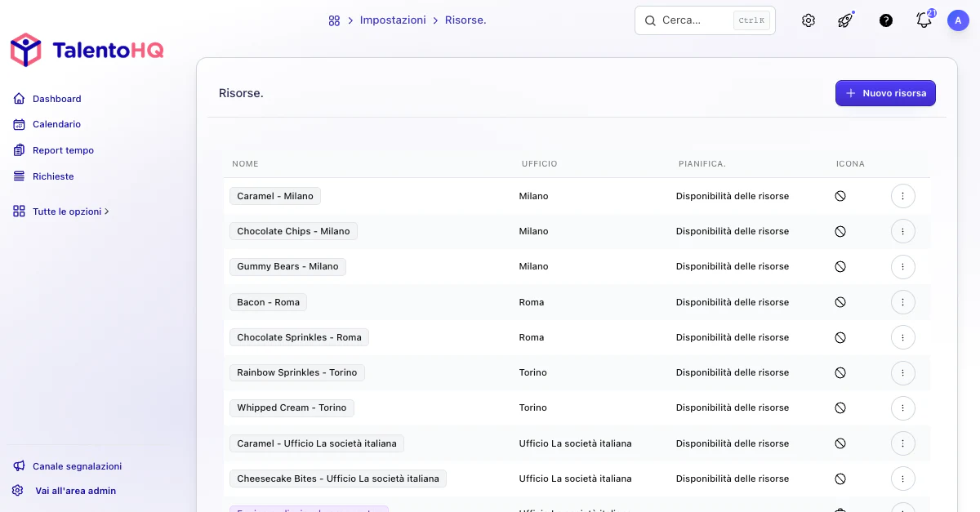Image resolution: width=980 pixels, height=512 pixels.
Task: Click the Nuovo risorsa button
Action: (x=885, y=93)
